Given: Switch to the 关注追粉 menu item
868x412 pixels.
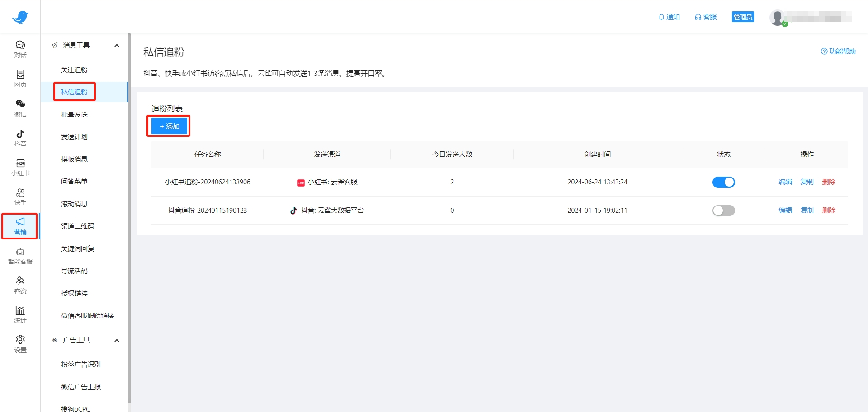Looking at the screenshot, I should tap(74, 70).
